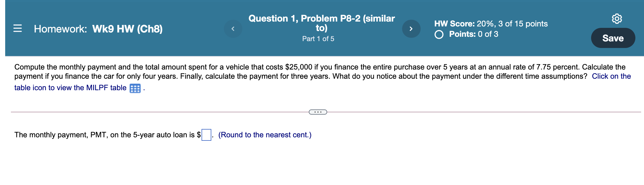Screen dimensions: 644x185
Task: Click the left navigation arrow for previous question
Action: click(233, 28)
